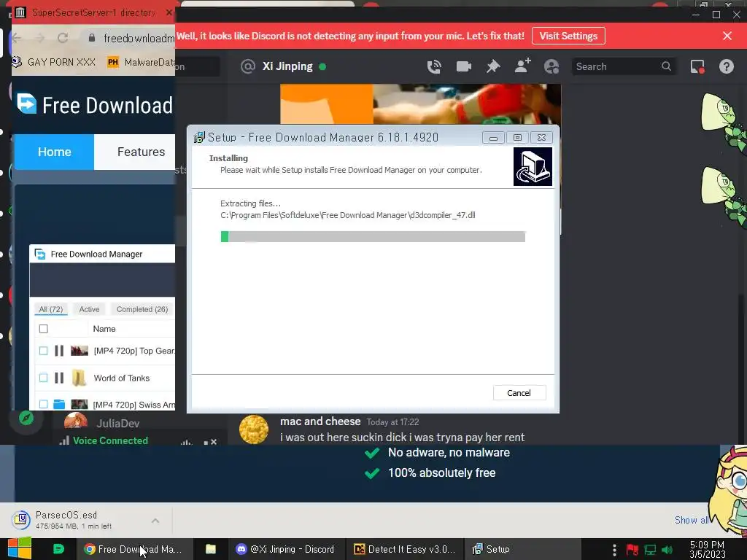Open MalwareData bookmark

141,63
